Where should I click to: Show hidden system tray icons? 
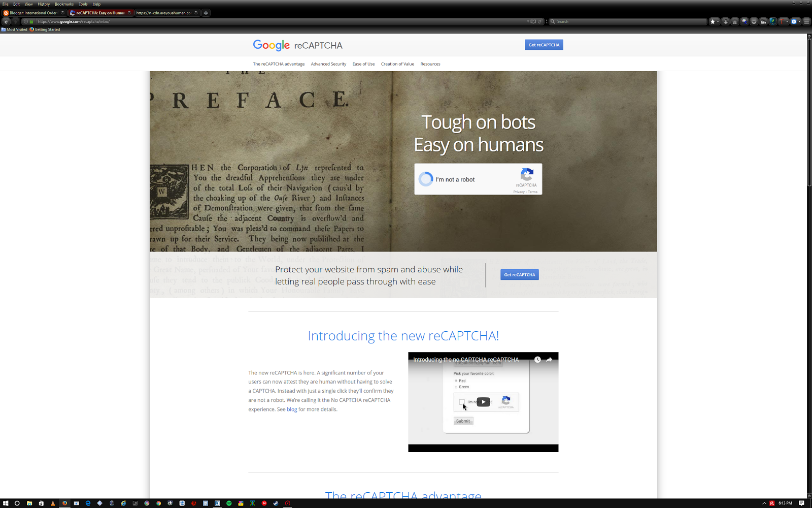[x=764, y=503]
